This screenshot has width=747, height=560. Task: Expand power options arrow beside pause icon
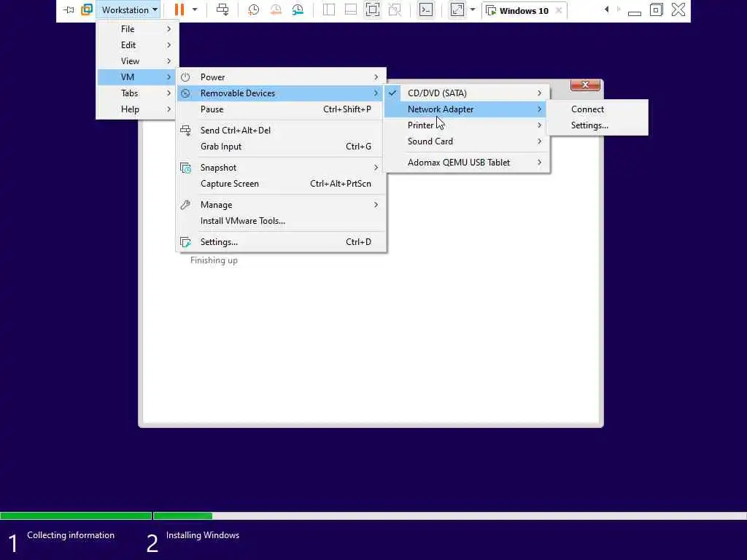[x=194, y=10]
